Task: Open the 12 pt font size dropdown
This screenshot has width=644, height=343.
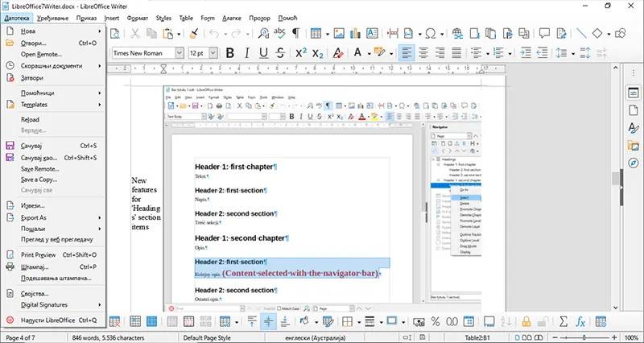Action: click(213, 53)
